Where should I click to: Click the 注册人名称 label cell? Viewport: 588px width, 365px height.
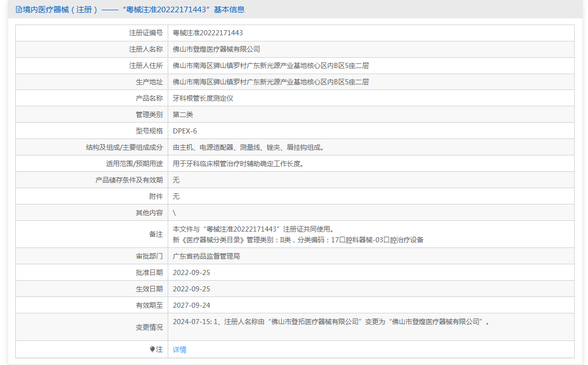coord(92,49)
